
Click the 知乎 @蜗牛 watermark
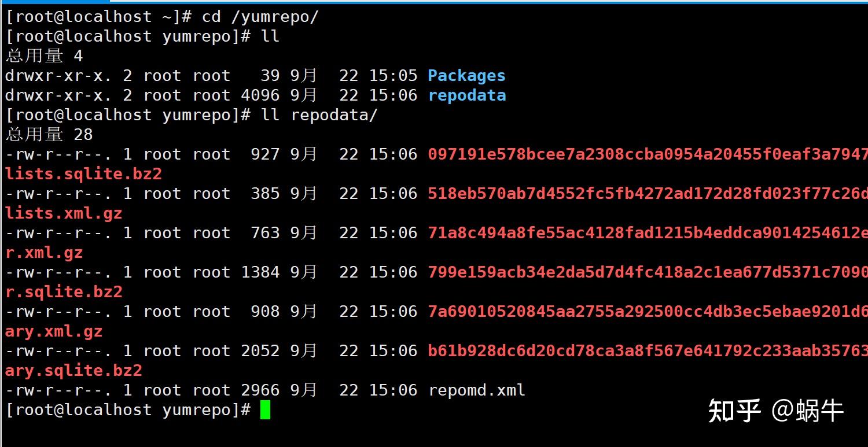click(776, 411)
